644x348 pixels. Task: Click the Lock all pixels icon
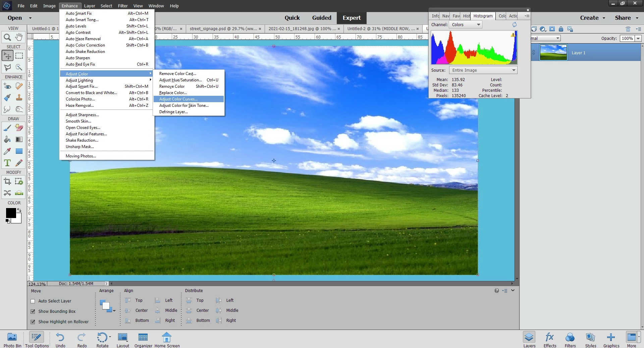561,29
